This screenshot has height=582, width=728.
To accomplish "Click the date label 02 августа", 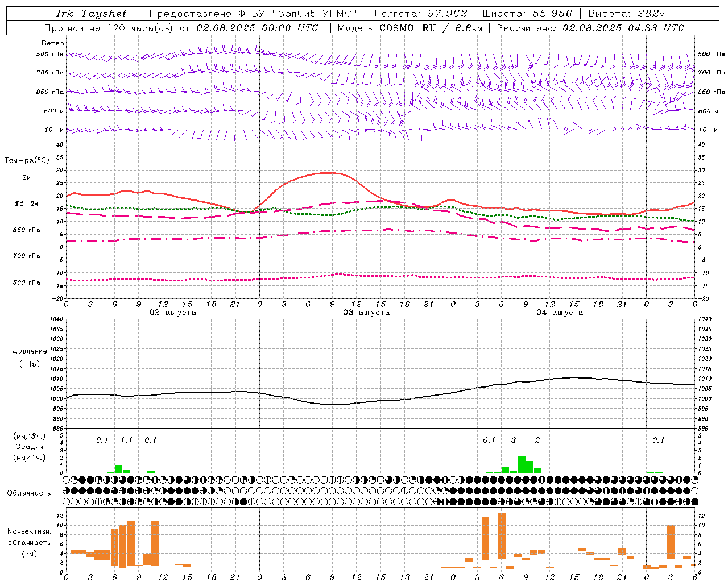I will [x=173, y=313].
